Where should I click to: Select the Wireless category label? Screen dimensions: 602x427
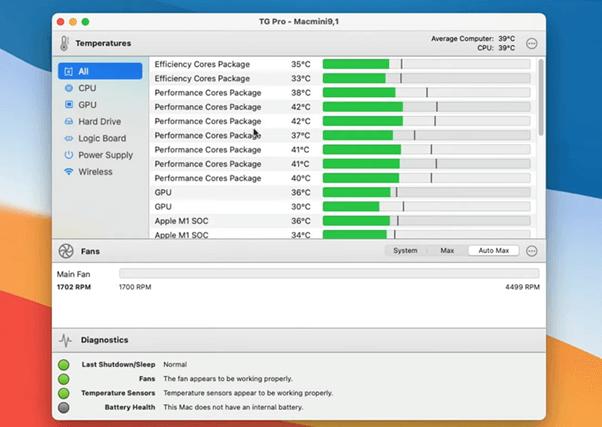[96, 172]
